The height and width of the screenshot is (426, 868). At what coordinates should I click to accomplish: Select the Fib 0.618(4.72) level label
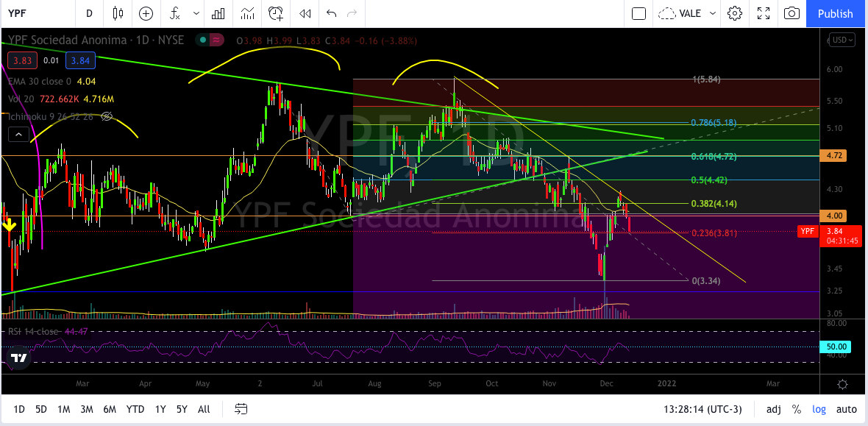714,156
